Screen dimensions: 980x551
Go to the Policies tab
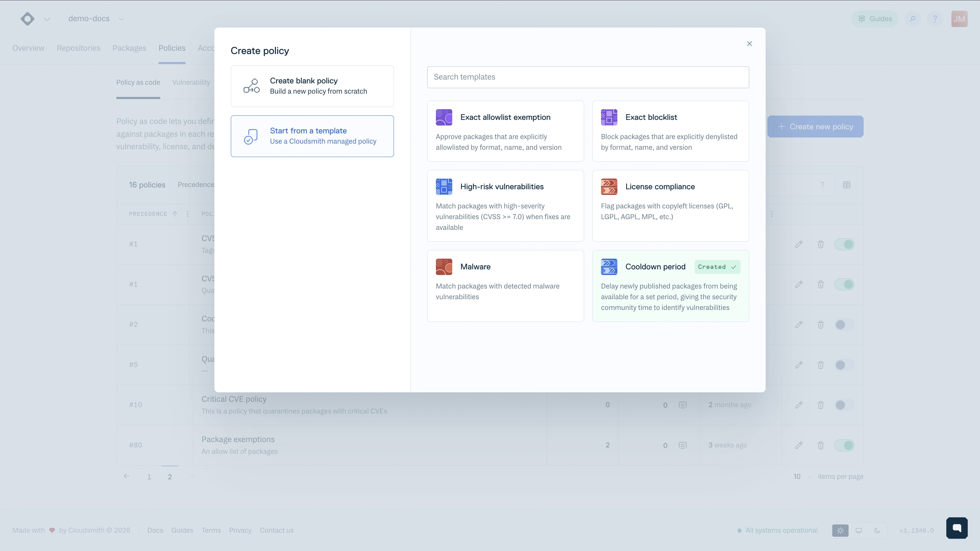[172, 48]
